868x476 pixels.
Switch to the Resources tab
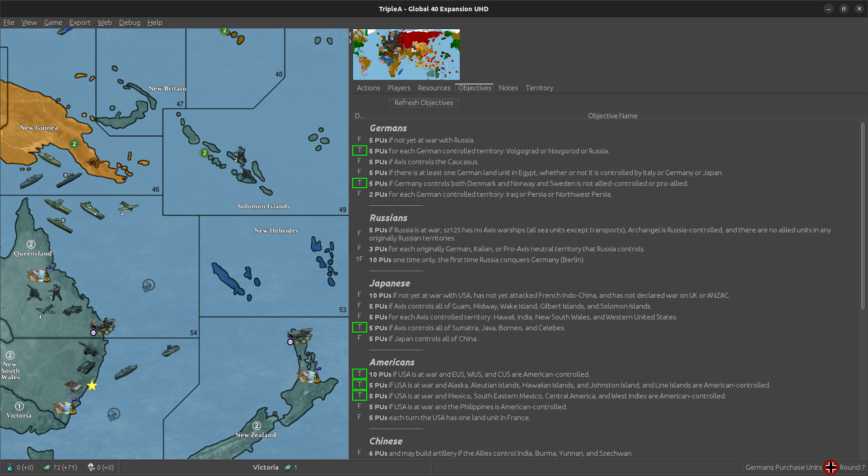[434, 88]
